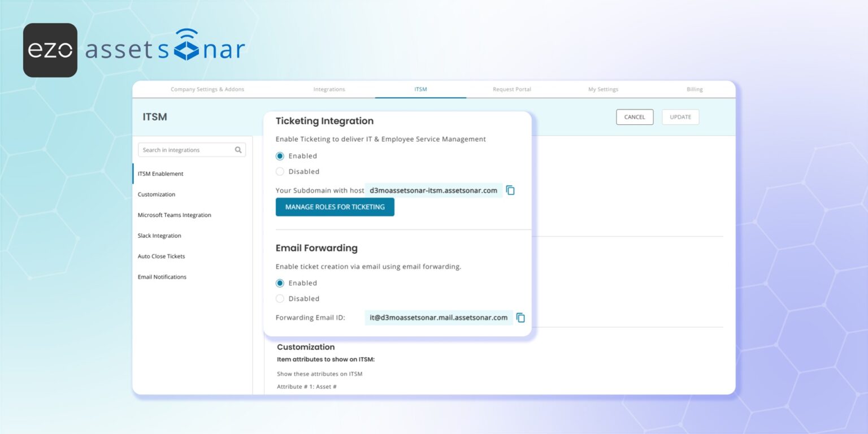Click the subdomain text d3moassetsonar-itsm.assetsonar.com
The width and height of the screenshot is (868, 434).
(x=433, y=190)
